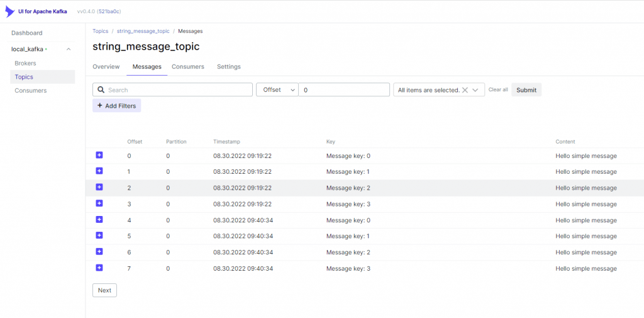Screen dimensions: 644x318
Task: Switch to the topic Consumers tab
Action: (x=187, y=67)
